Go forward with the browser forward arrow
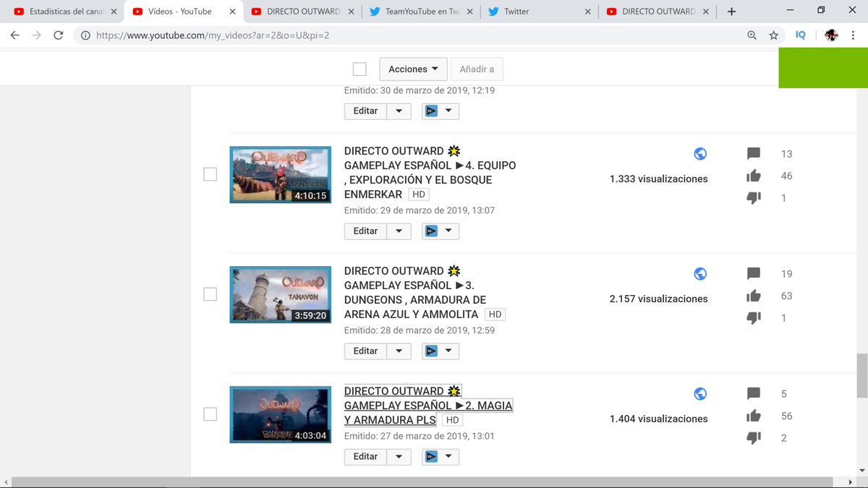Screen dimensions: 868x488 pos(37,35)
